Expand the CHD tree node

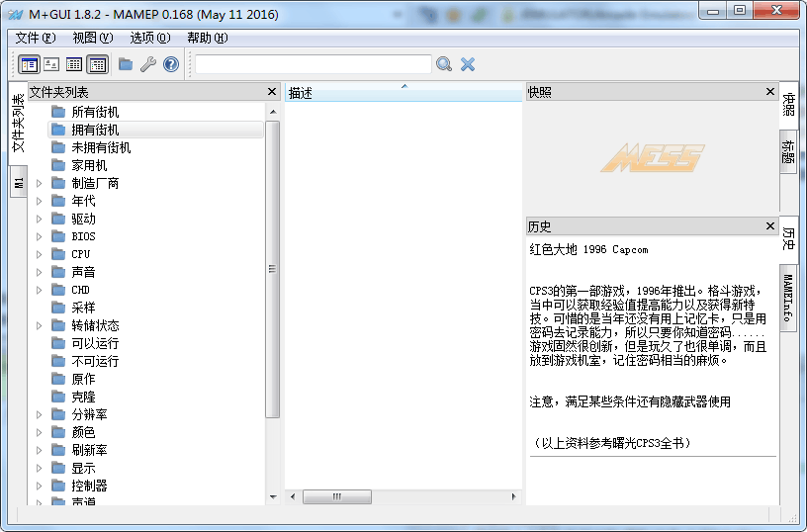(40, 290)
